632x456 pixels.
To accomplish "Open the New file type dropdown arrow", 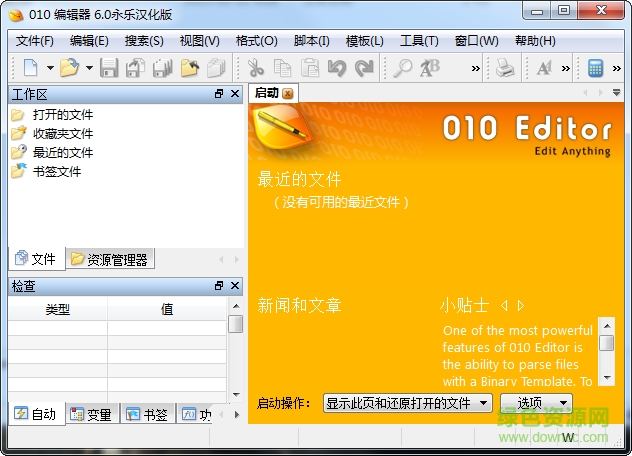I will [x=50, y=68].
